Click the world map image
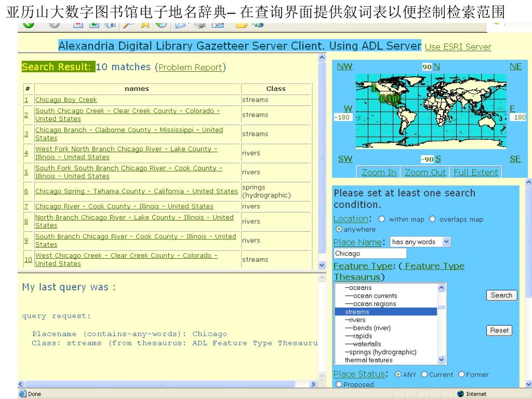Viewport: 532px width, 399px height. click(x=431, y=111)
